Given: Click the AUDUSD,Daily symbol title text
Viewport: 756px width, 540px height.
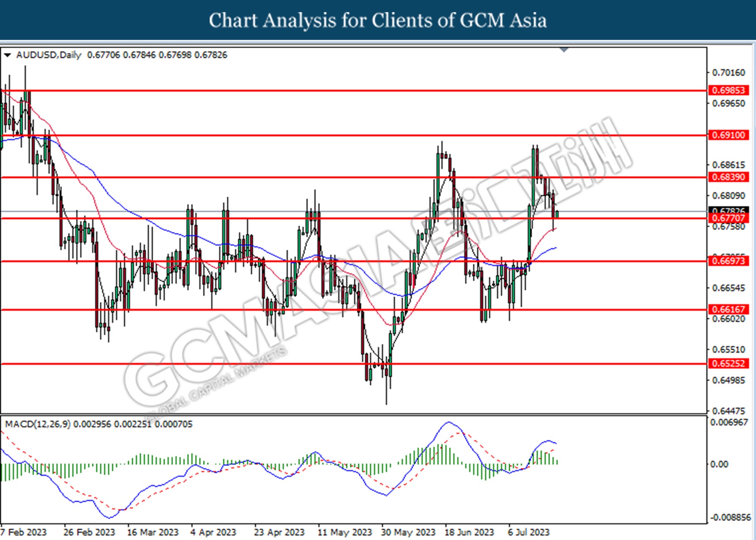Looking at the screenshot, I should click(49, 55).
